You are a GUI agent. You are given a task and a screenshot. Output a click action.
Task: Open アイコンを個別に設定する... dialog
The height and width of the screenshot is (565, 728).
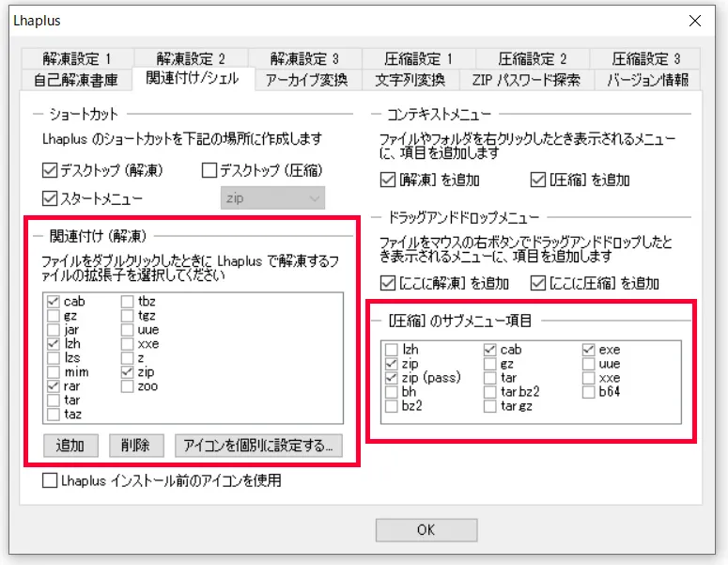click(258, 446)
